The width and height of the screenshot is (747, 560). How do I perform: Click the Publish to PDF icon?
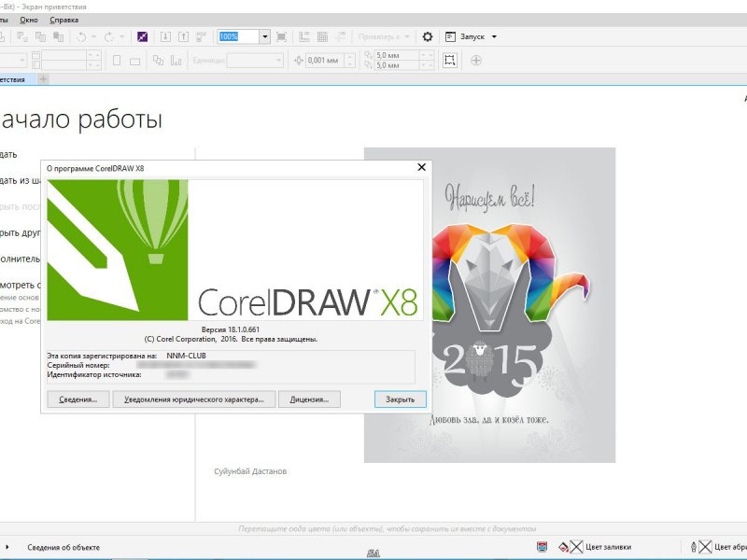[202, 36]
